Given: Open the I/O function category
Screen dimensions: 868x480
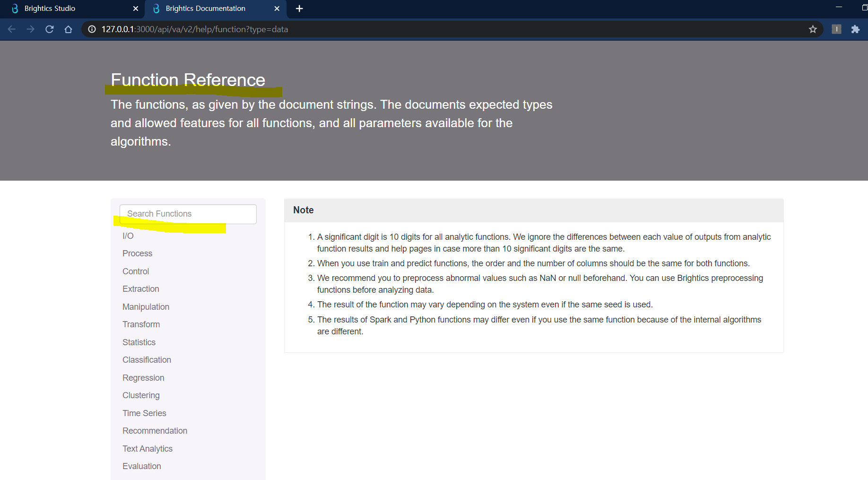Looking at the screenshot, I should click(128, 236).
